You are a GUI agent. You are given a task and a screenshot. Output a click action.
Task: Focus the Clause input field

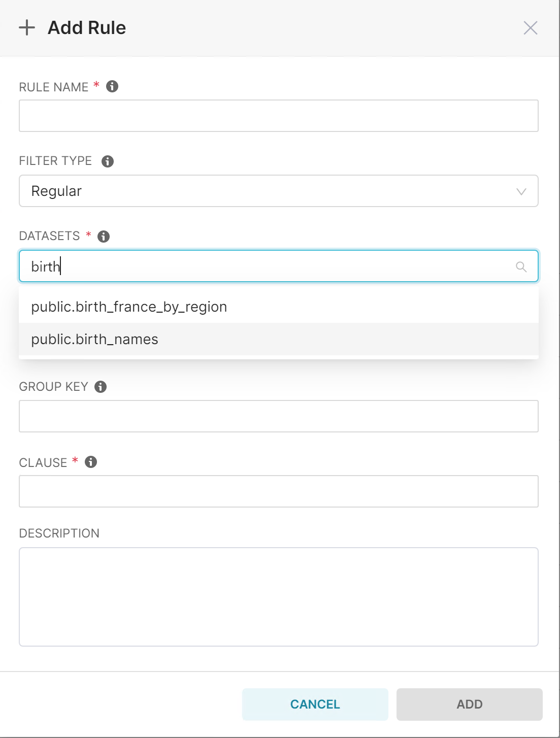click(279, 491)
